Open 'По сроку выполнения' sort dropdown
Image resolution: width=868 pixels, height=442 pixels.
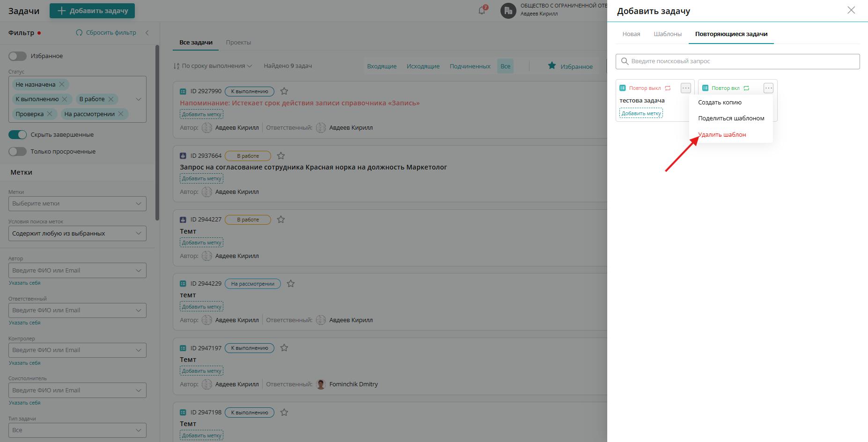213,66
